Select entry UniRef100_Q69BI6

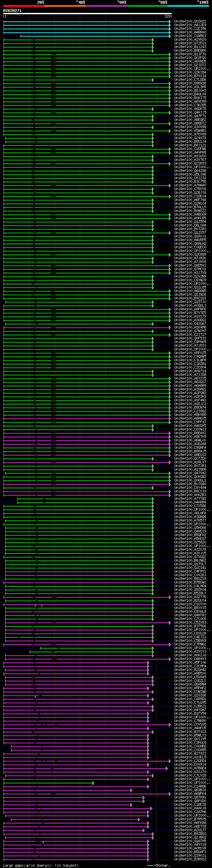pyautogui.click(x=190, y=791)
